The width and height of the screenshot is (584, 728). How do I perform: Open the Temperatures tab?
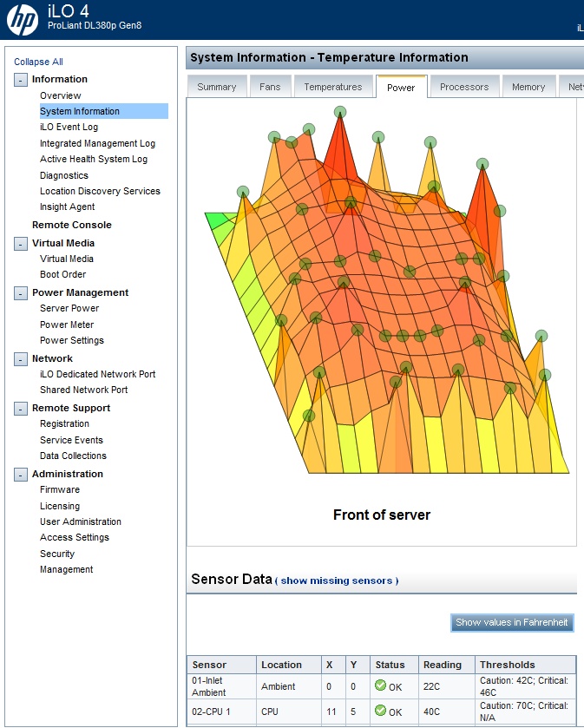click(x=333, y=87)
